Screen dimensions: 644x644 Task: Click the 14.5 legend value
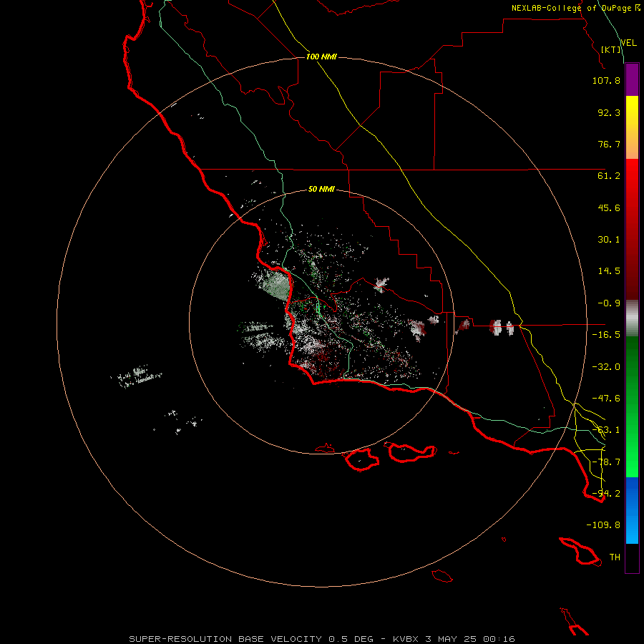point(609,271)
